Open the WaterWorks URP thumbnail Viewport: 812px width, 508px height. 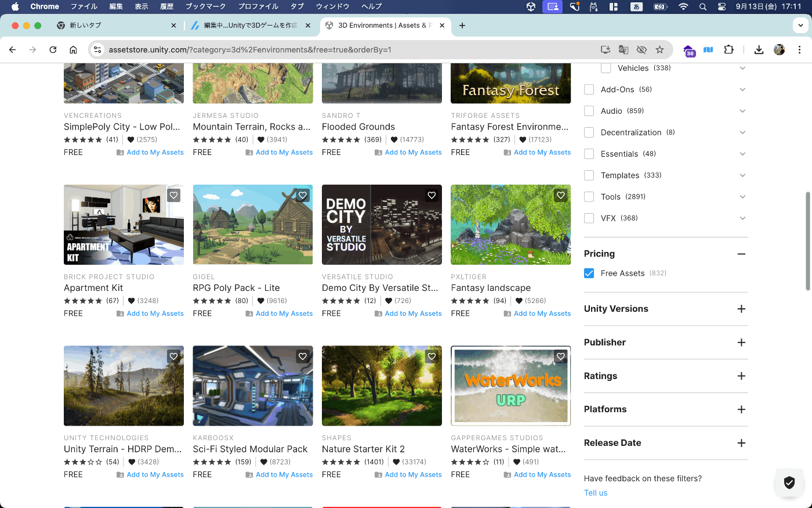pos(511,386)
